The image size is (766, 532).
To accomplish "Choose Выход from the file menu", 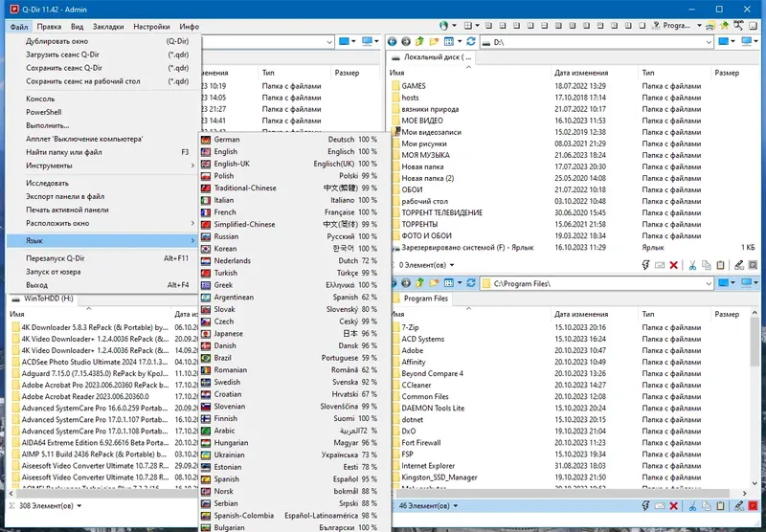I will click(x=104, y=285).
